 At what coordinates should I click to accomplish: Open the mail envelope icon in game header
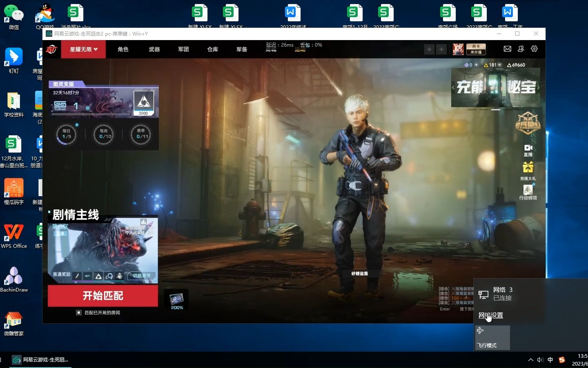point(507,49)
